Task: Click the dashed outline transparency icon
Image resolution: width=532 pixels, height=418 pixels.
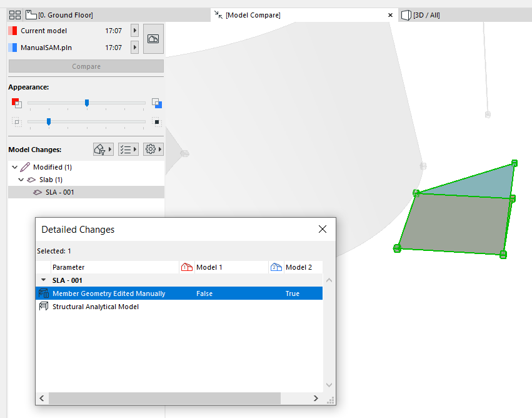Action: 17,122
